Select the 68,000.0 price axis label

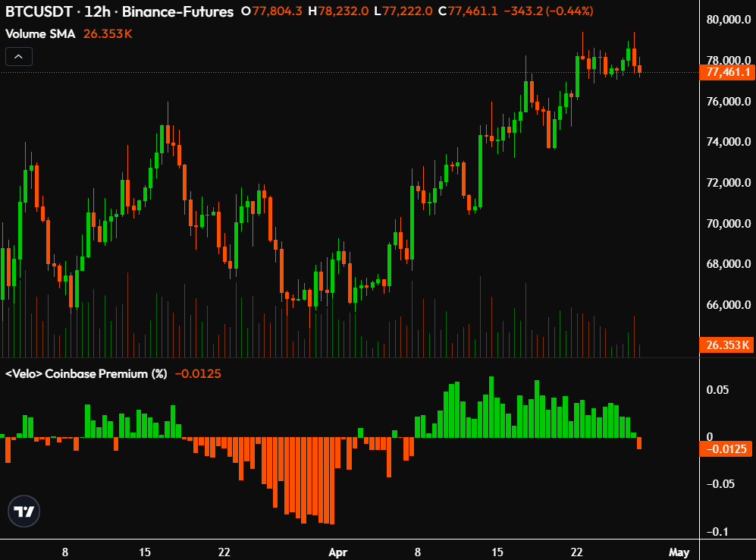pos(728,264)
